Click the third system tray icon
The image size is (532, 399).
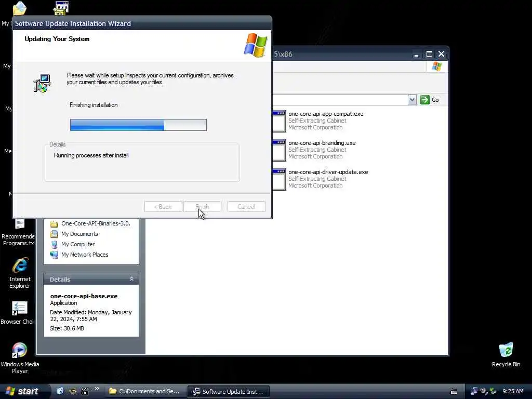pos(494,391)
